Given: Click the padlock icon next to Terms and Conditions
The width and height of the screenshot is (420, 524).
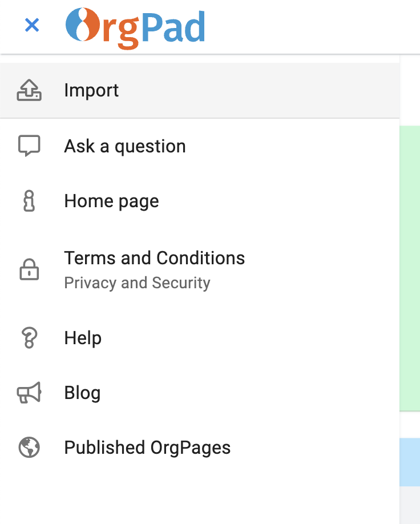Looking at the screenshot, I should (x=29, y=269).
